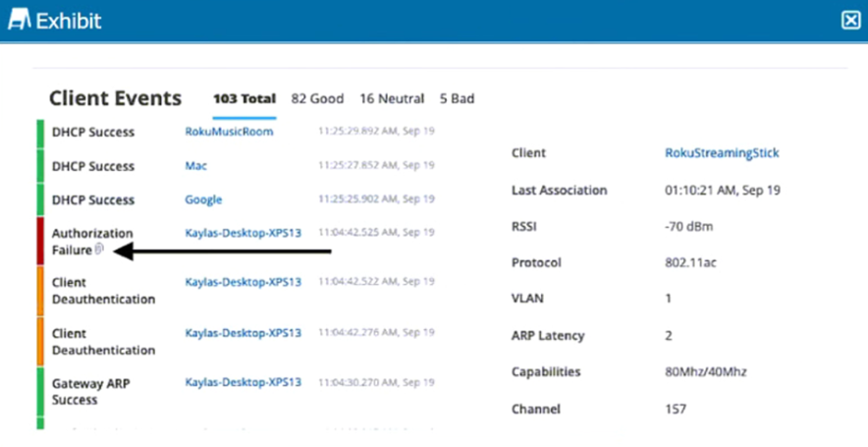Screen dimensions: 868x447
Task: Open Kaylas-Desktop-XPS13 link at 11:04:42.522 AM
Action: (x=243, y=282)
